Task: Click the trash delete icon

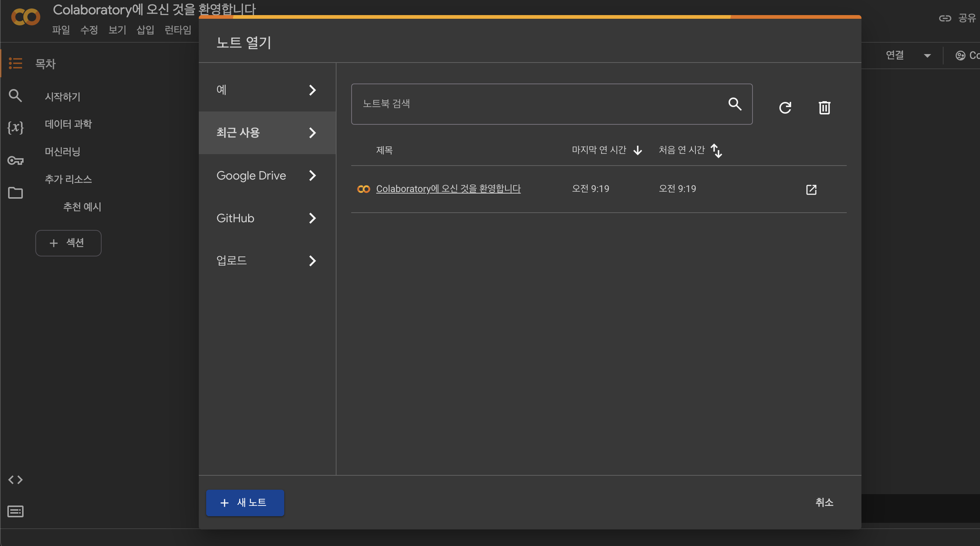Action: 824,107
